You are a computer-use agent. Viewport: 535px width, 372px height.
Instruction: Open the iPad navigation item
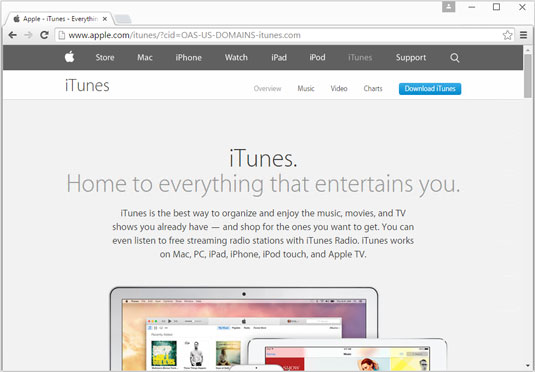[279, 57]
